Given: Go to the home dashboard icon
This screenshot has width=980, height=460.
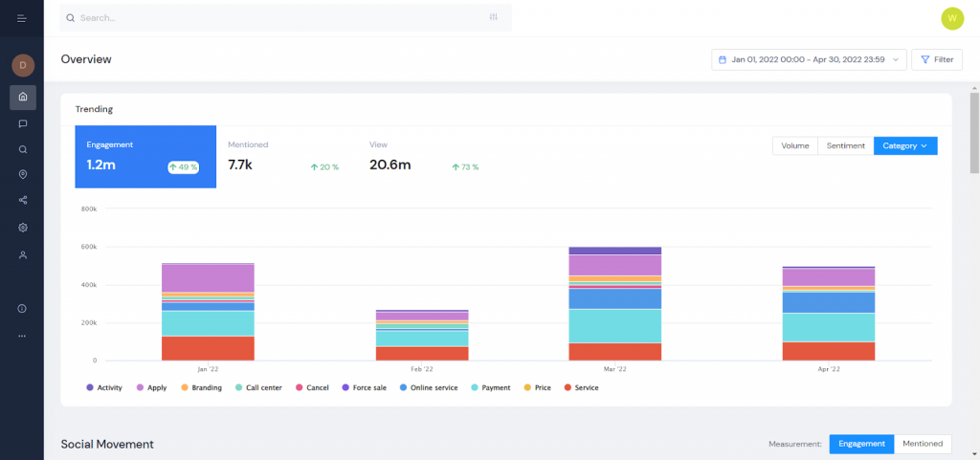Looking at the screenshot, I should [x=23, y=97].
